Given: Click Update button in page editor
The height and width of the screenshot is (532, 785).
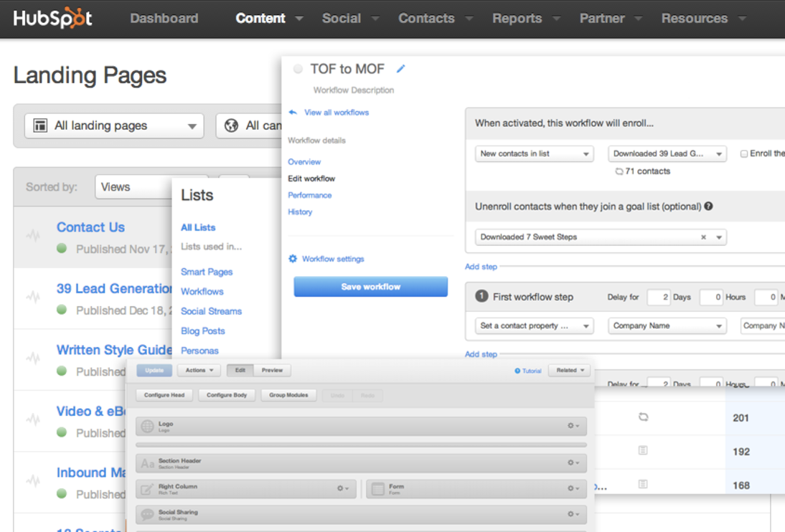Looking at the screenshot, I should tap(154, 371).
